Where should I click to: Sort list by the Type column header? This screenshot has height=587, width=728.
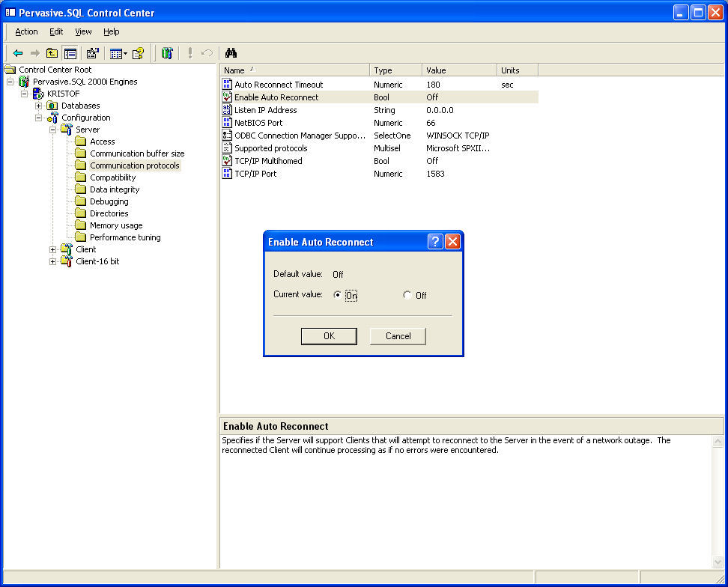coord(396,70)
